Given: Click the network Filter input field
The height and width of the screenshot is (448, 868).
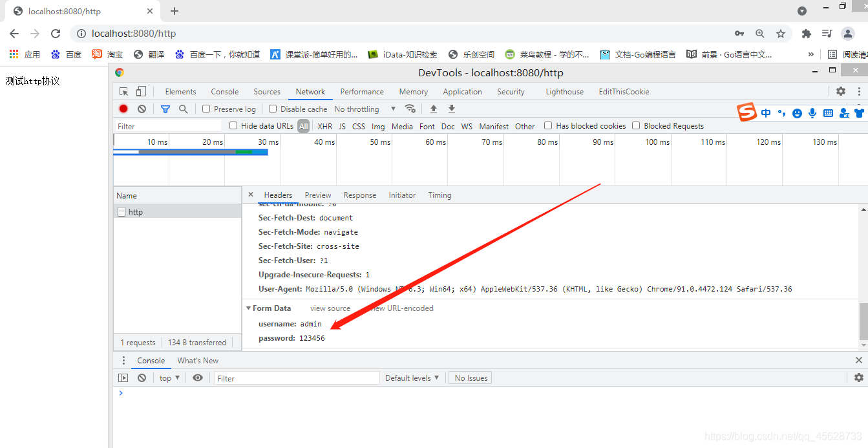Looking at the screenshot, I should 169,126.
